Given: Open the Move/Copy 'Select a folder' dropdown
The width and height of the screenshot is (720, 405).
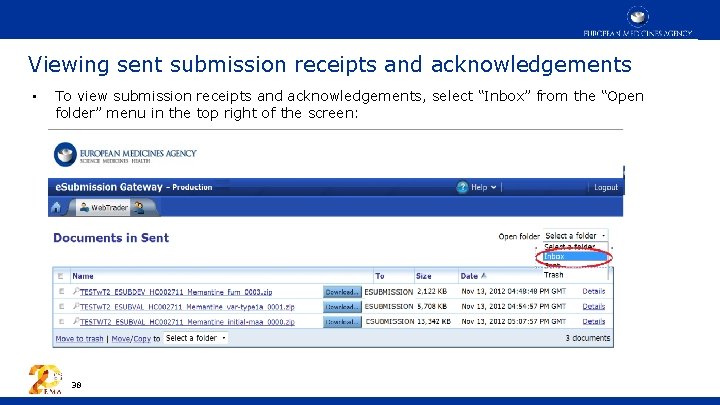Looking at the screenshot, I should pos(196,338).
